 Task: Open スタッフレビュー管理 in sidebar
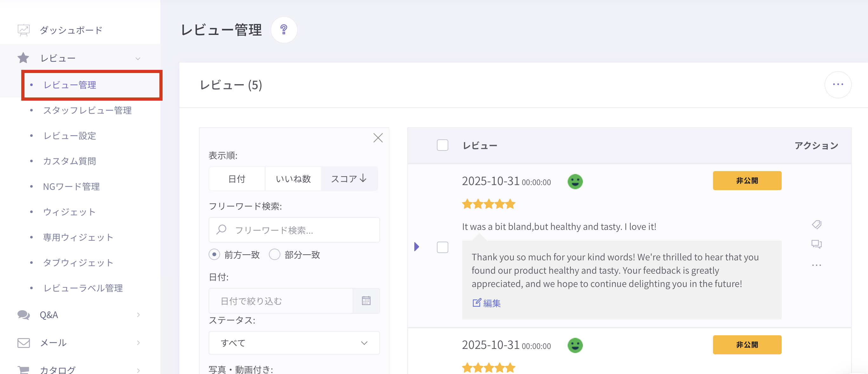(x=87, y=110)
